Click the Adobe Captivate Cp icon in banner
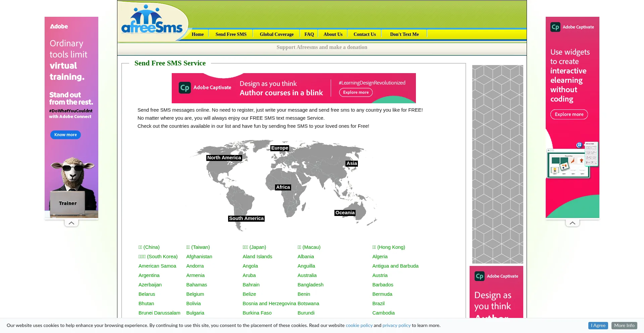The image size is (644, 333). pos(184,88)
